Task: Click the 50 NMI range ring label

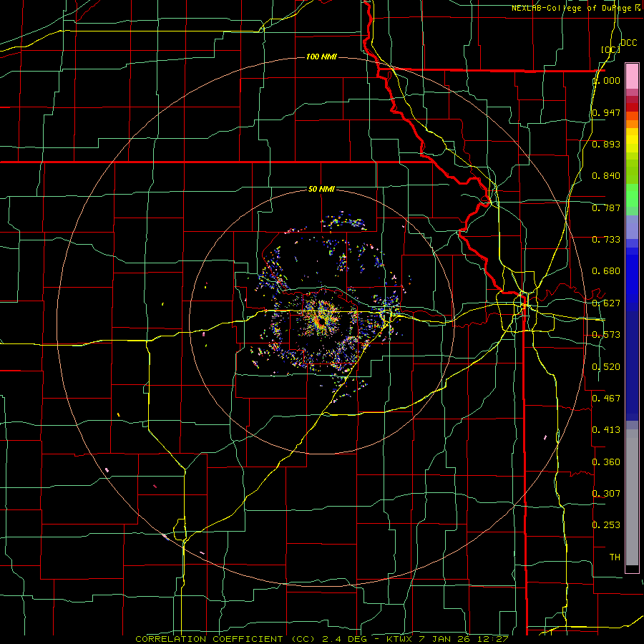Action: click(x=321, y=189)
